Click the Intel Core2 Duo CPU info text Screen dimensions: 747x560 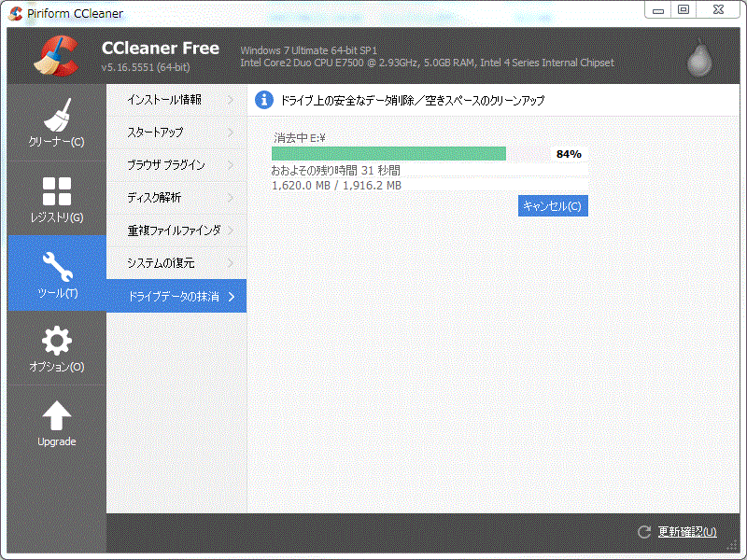[x=427, y=63]
